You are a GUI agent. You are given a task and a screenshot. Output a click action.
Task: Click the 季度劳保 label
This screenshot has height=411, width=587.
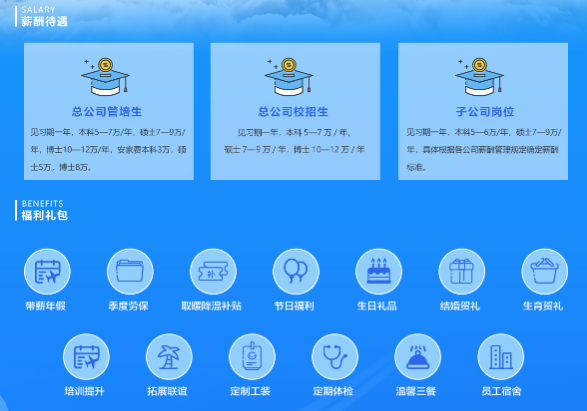[128, 306]
